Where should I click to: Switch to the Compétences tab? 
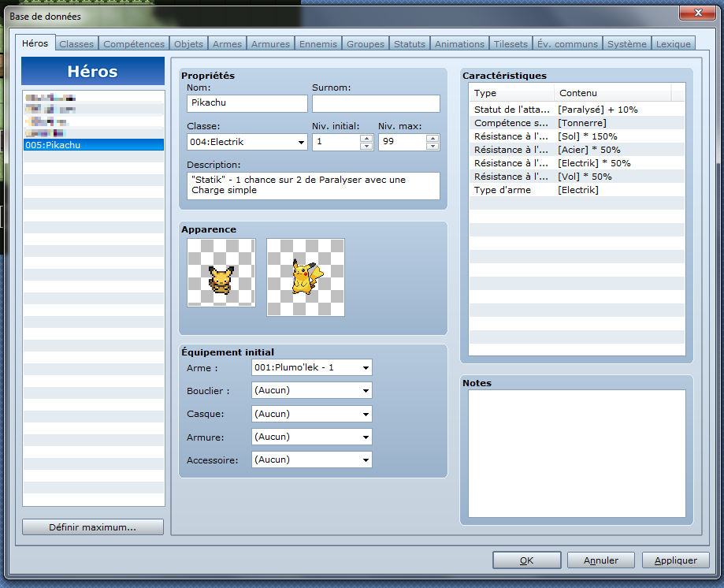tap(134, 44)
